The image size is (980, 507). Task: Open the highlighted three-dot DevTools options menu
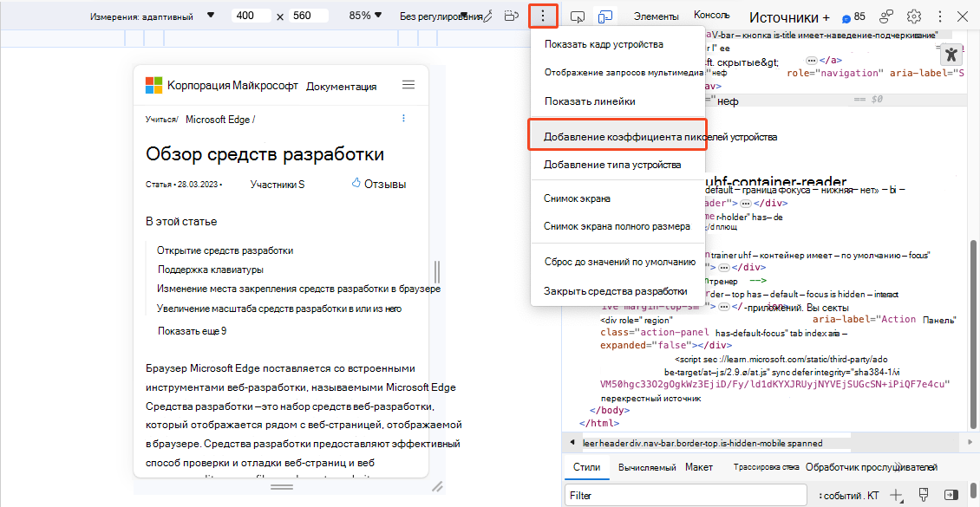544,15
